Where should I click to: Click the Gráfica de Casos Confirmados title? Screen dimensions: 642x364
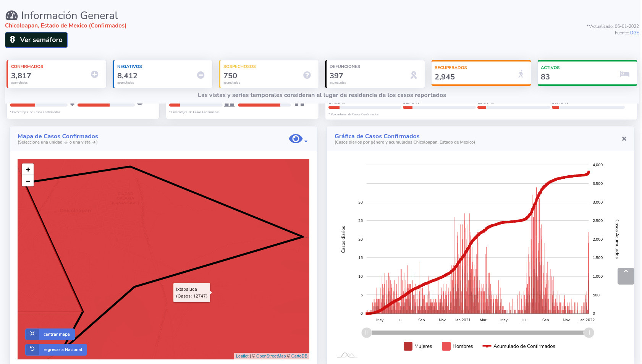[377, 136]
